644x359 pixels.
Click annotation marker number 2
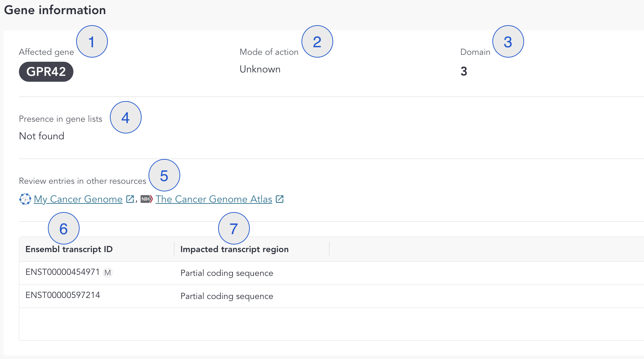click(x=317, y=41)
